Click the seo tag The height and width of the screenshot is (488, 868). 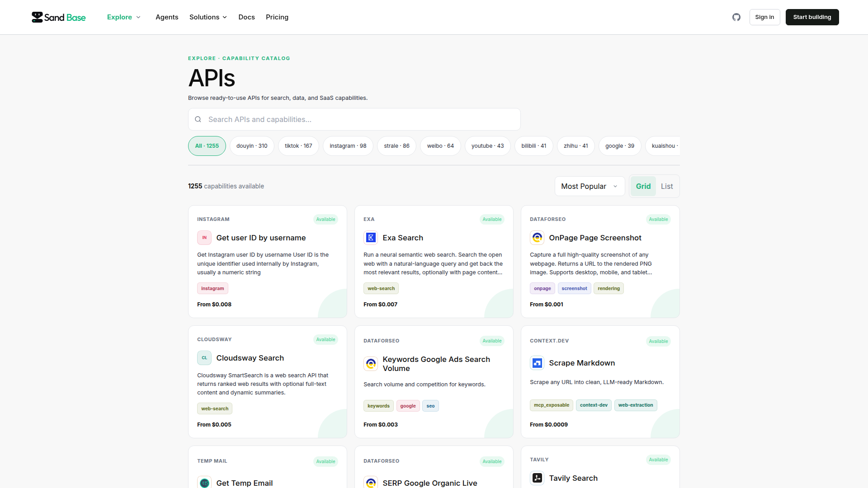coord(430,406)
